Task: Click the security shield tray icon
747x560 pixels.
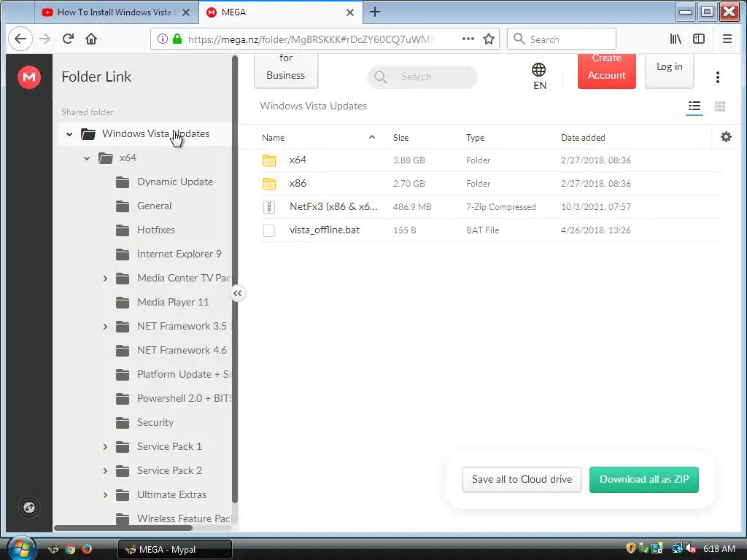Action: [631, 548]
